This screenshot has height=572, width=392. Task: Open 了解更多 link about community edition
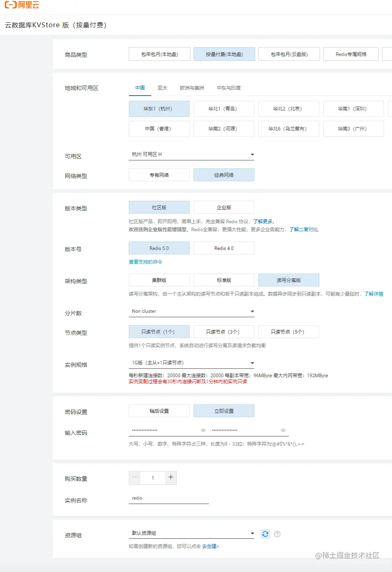click(263, 222)
